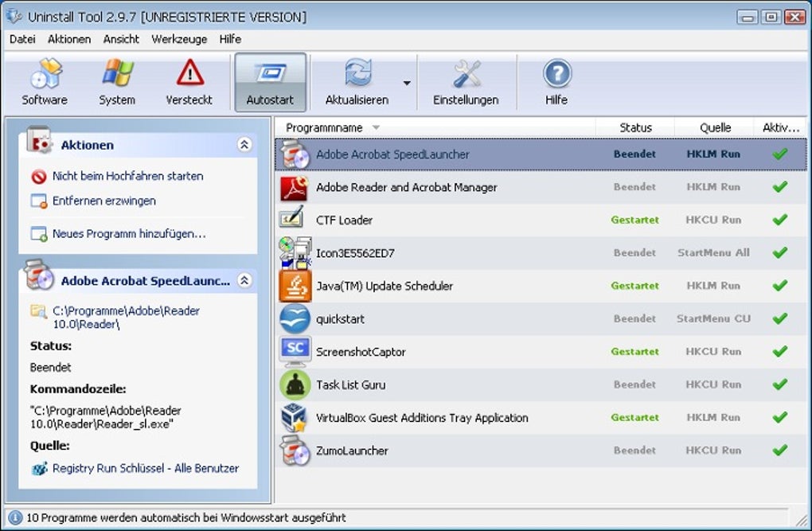Click the Uninstall Tool title bar icon
Image resolution: width=812 pixels, height=531 pixels.
(14, 17)
